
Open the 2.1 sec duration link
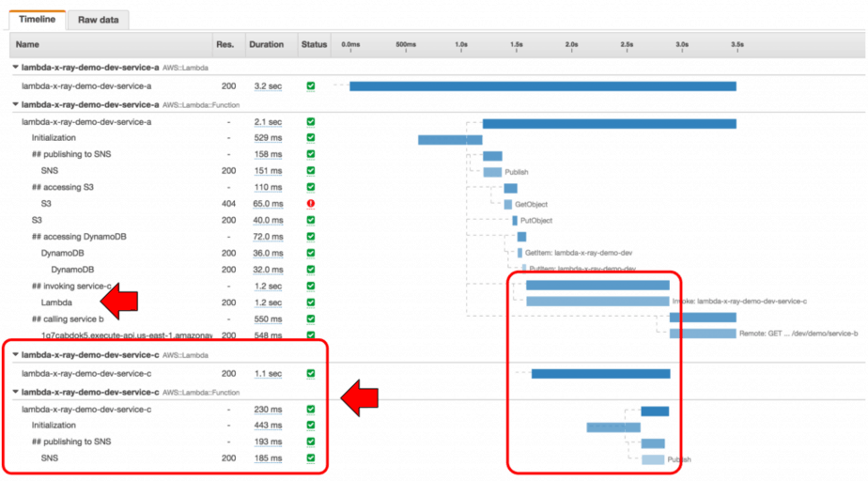coord(266,122)
